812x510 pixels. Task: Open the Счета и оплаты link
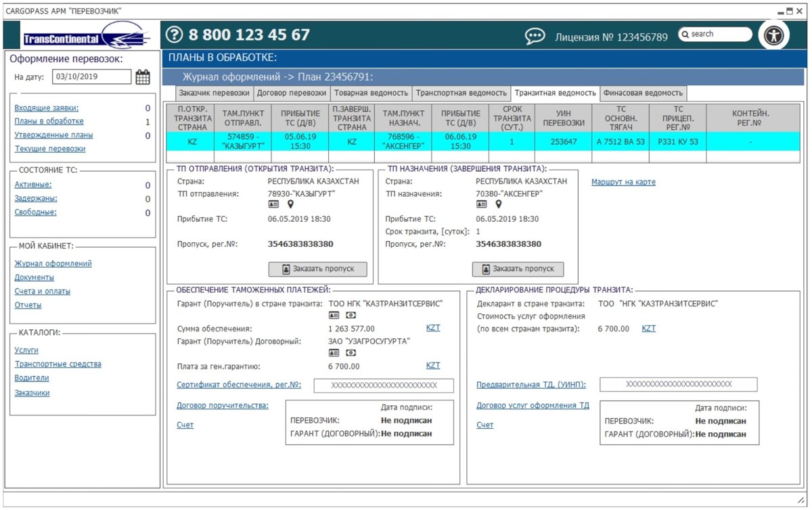[x=43, y=292]
